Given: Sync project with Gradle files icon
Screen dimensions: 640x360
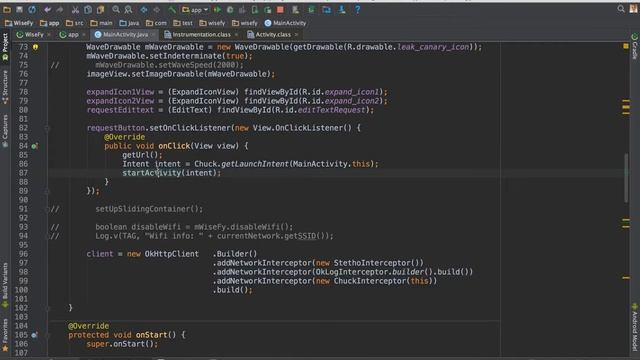Looking at the screenshot, I should pyautogui.click(x=311, y=9).
